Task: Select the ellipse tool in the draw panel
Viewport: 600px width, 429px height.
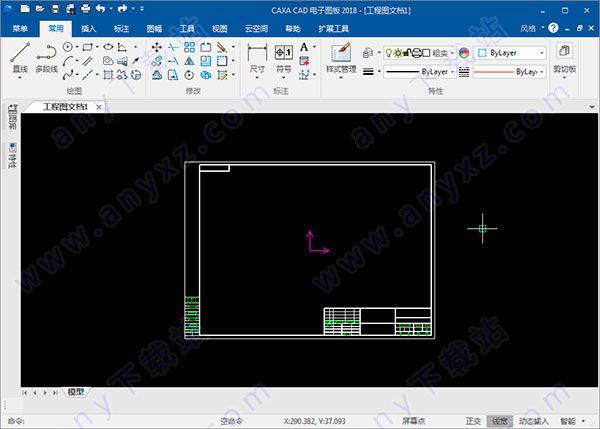Action: (x=108, y=47)
